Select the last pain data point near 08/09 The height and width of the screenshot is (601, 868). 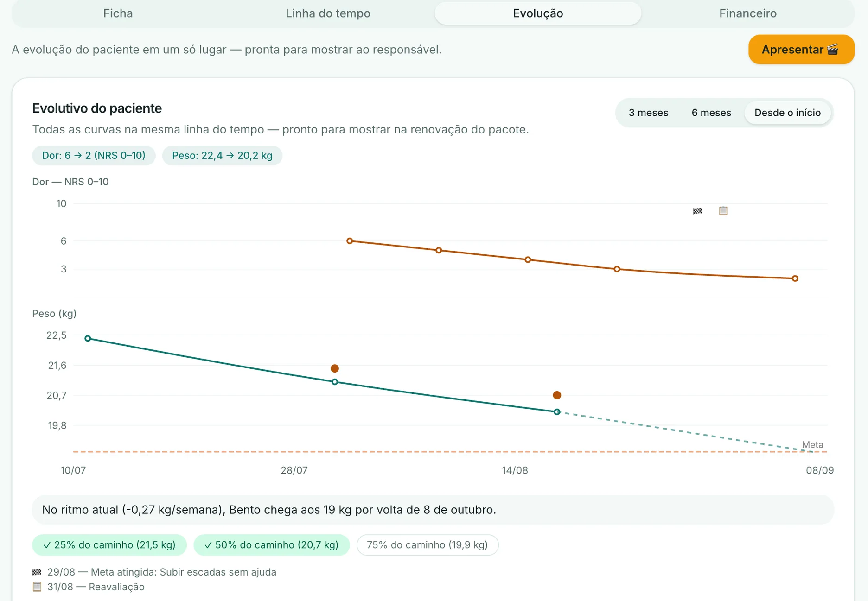click(x=795, y=278)
